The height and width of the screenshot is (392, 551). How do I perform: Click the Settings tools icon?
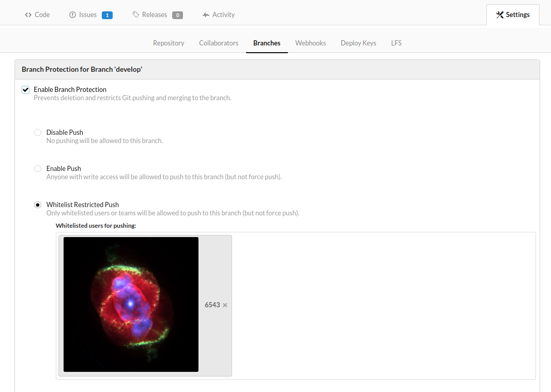[500, 15]
